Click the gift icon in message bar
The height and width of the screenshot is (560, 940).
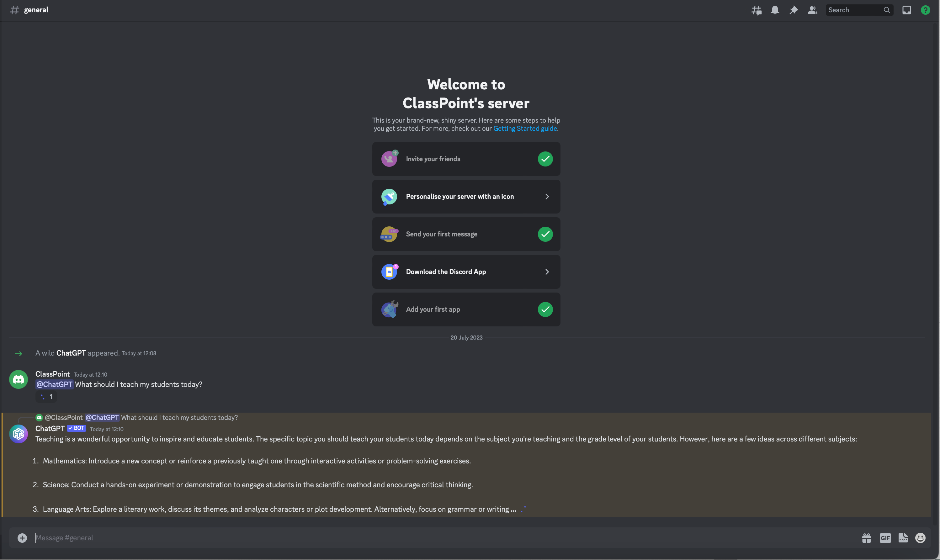point(865,538)
